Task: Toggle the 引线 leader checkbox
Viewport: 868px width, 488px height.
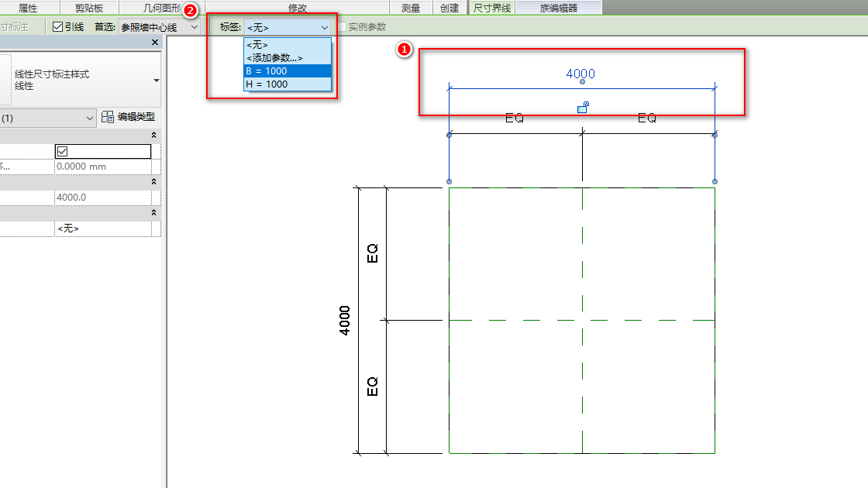Action: tap(57, 26)
